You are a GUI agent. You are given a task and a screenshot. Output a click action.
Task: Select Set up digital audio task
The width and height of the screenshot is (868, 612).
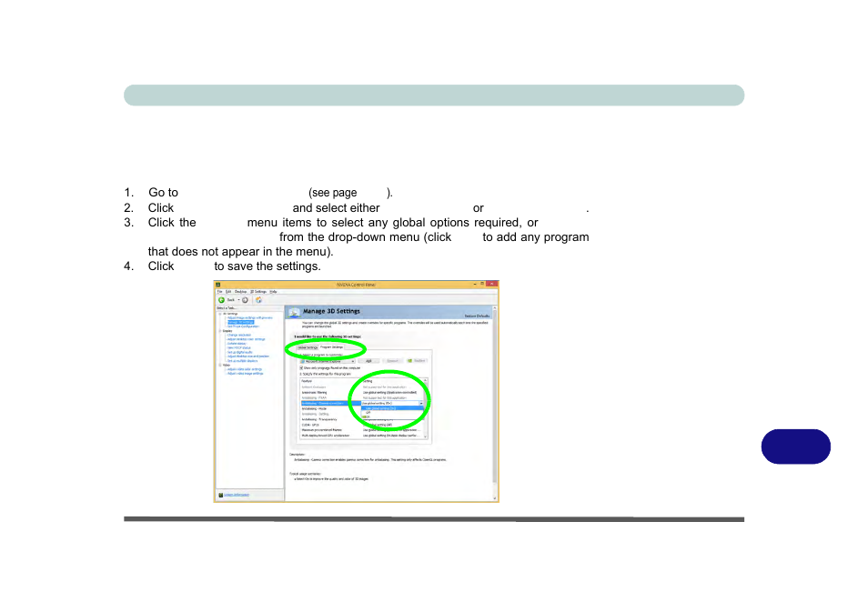coord(239,353)
